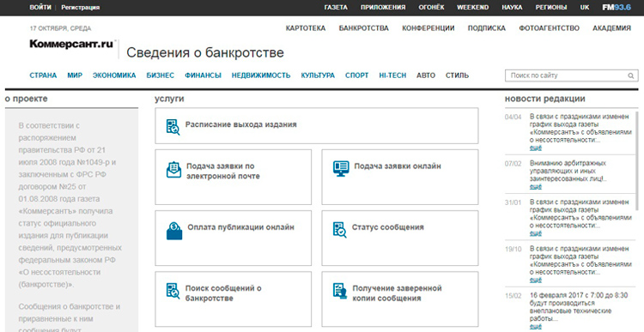Select the КУЛЬТУРА category
Image resolution: width=644 pixels, height=332 pixels.
point(318,75)
